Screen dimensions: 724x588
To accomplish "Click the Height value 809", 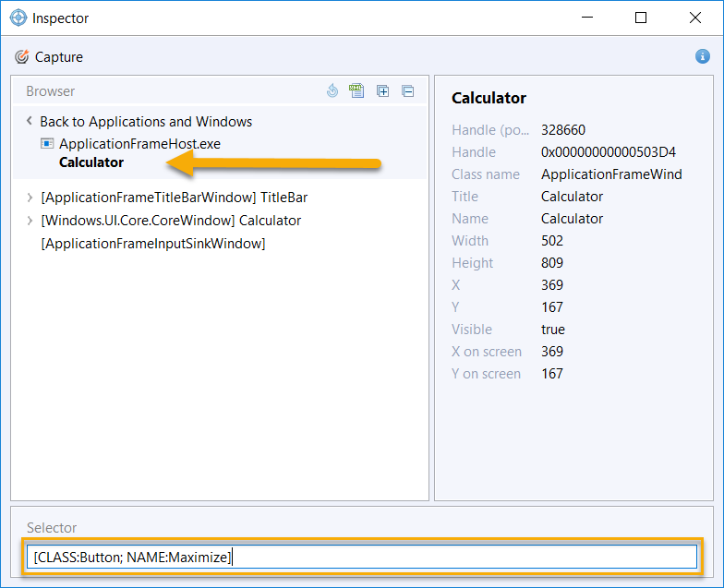I will pos(552,263).
